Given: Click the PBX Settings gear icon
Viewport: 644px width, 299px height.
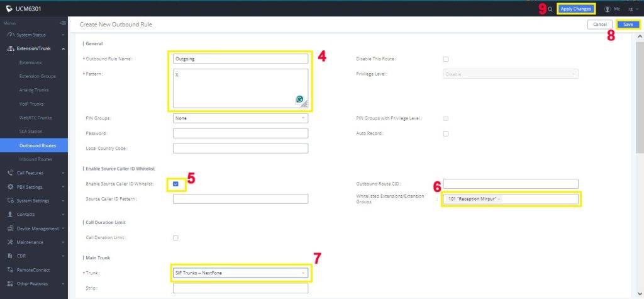Looking at the screenshot, I should [x=11, y=187].
